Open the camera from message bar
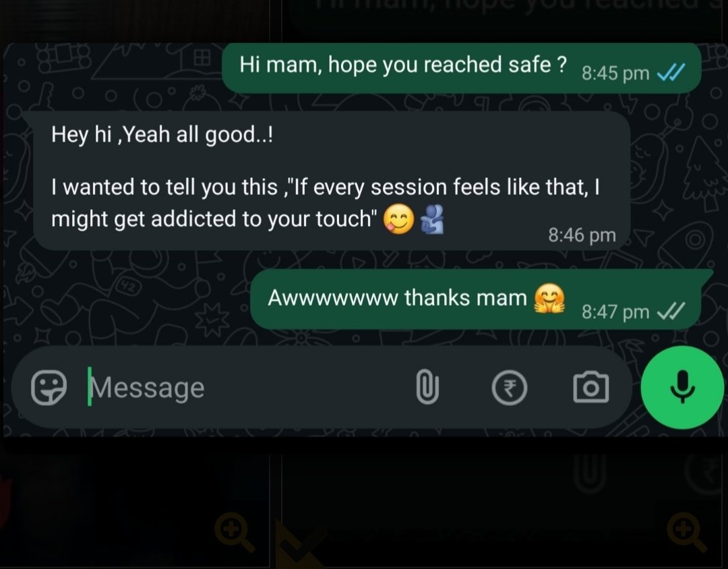 (591, 387)
